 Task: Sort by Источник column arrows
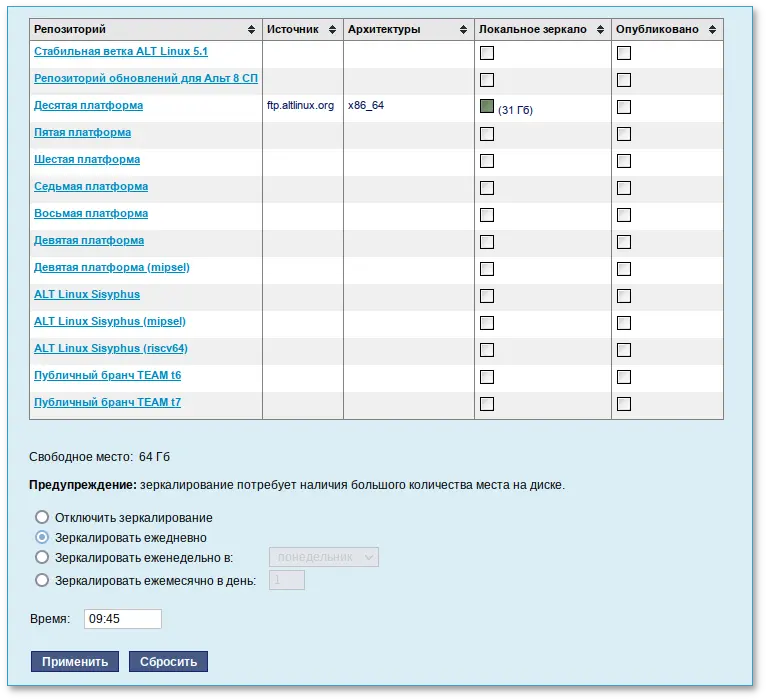pyautogui.click(x=332, y=29)
